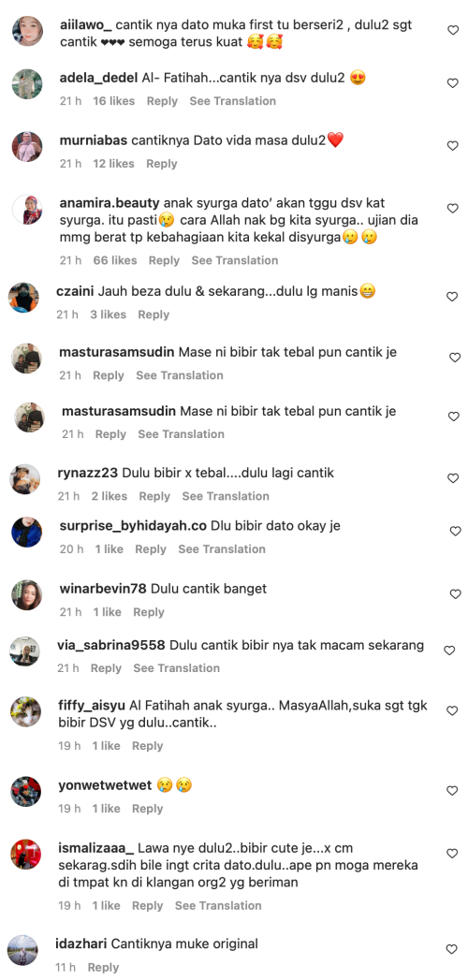Viewport: 468px width, 980px height.
Task: Open ismalizaaa_ username profile link
Action: 96,848
